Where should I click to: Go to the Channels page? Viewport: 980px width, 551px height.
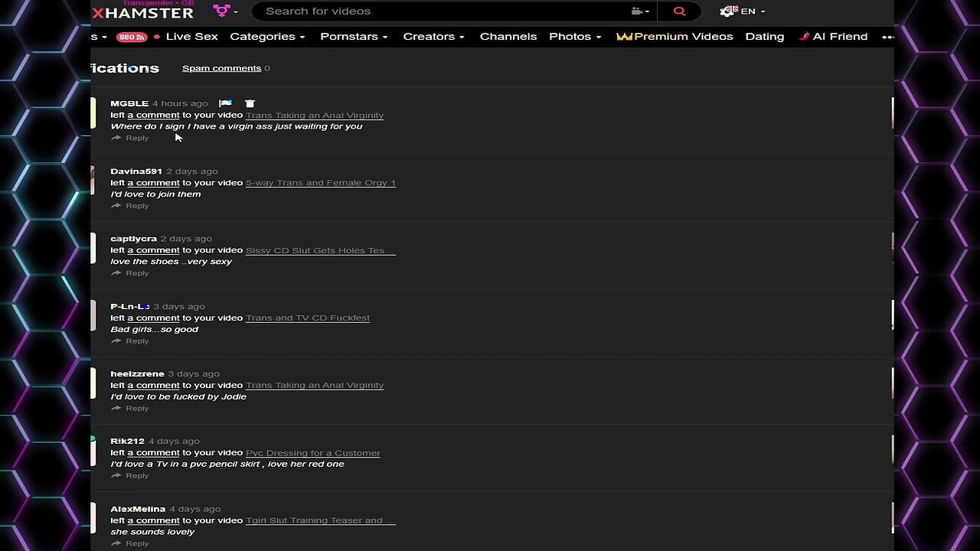pos(508,37)
